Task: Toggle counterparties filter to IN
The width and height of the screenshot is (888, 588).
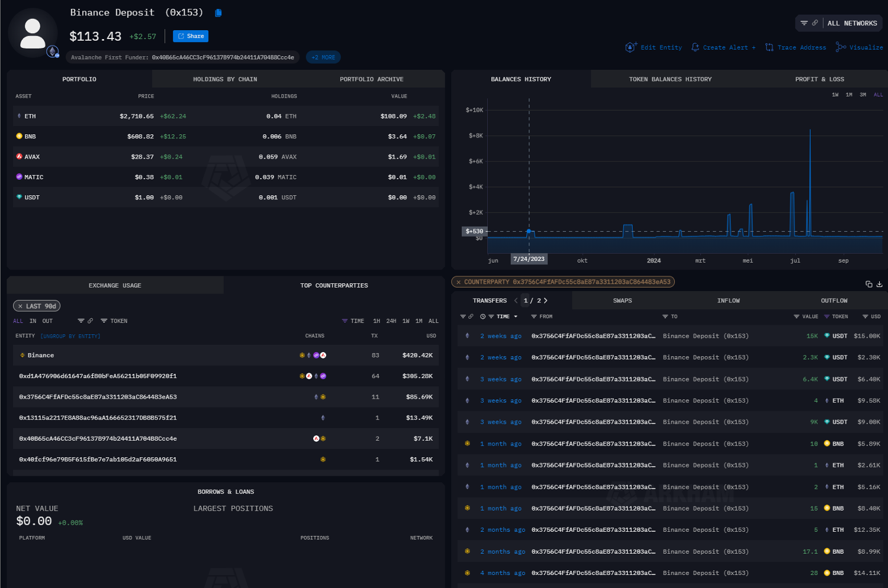Action: pos(33,321)
